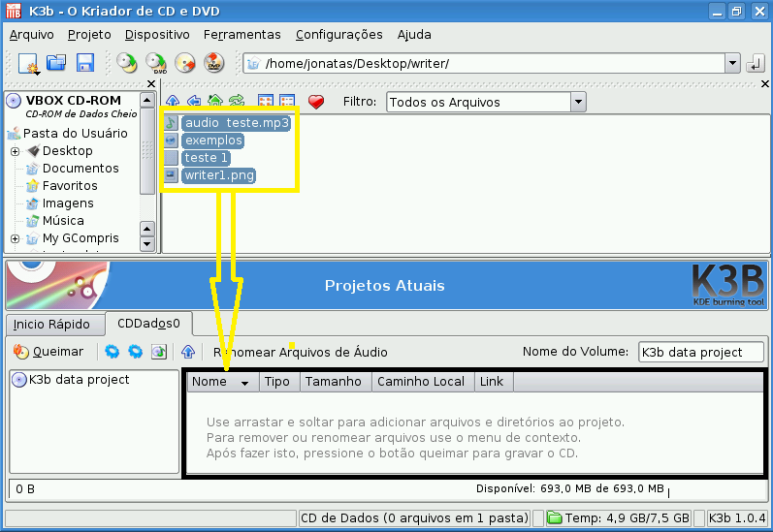
Task: Click the Nome do Volume input field
Action: 700,352
